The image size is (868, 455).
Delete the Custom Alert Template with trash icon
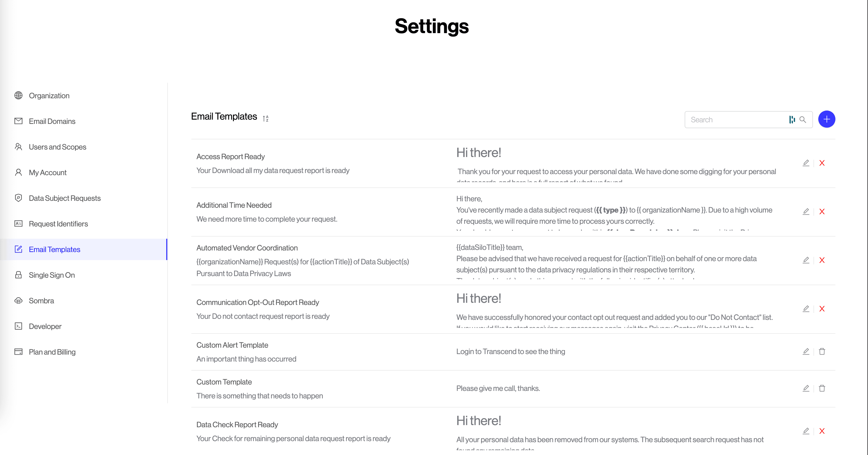(x=822, y=351)
